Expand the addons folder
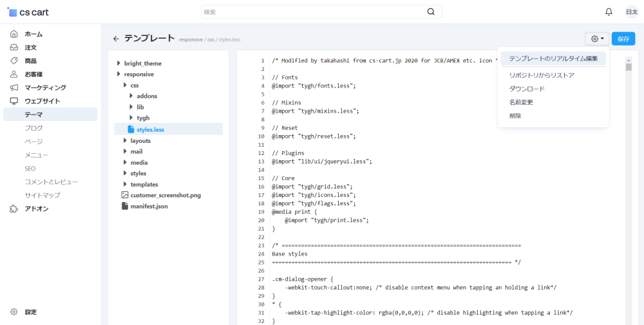The width and height of the screenshot is (644, 325). [x=131, y=96]
